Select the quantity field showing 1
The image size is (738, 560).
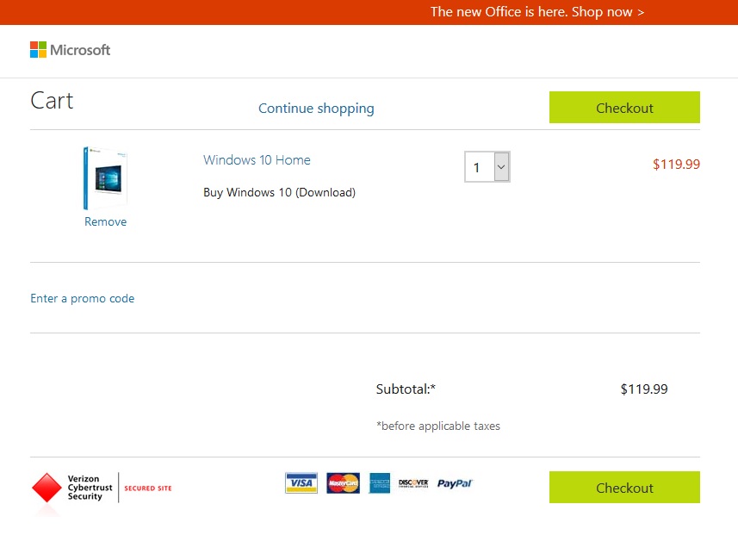click(x=487, y=167)
